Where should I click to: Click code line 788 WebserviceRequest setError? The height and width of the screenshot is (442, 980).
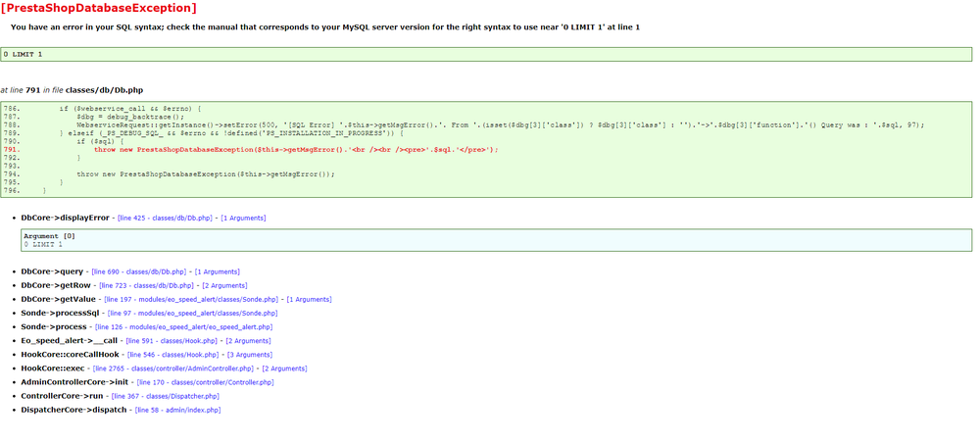(500, 125)
